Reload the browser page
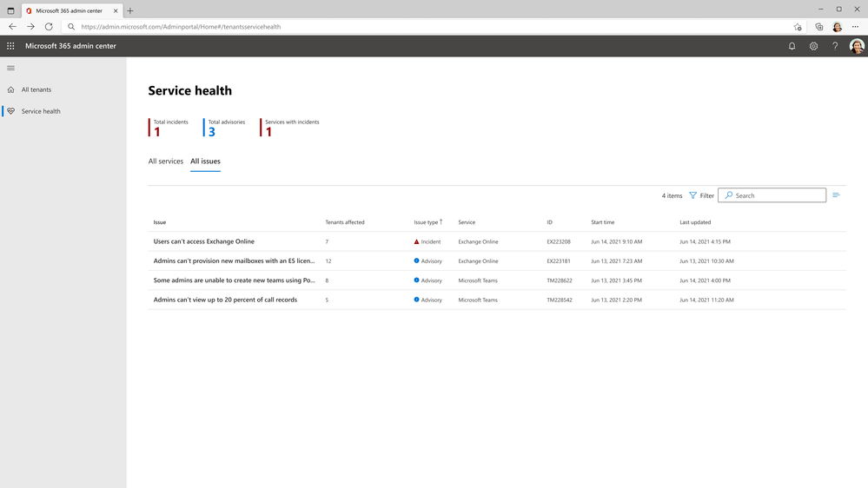868x488 pixels. (49, 27)
